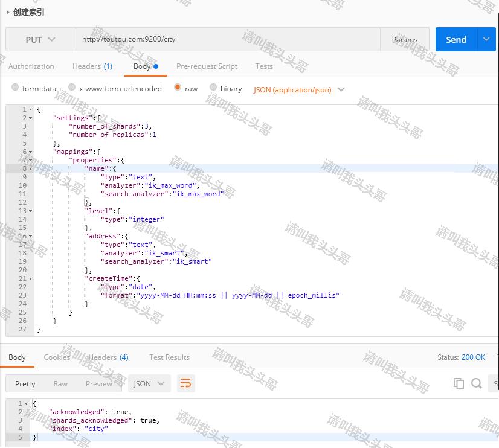Open the Test Results tab

coord(169,357)
